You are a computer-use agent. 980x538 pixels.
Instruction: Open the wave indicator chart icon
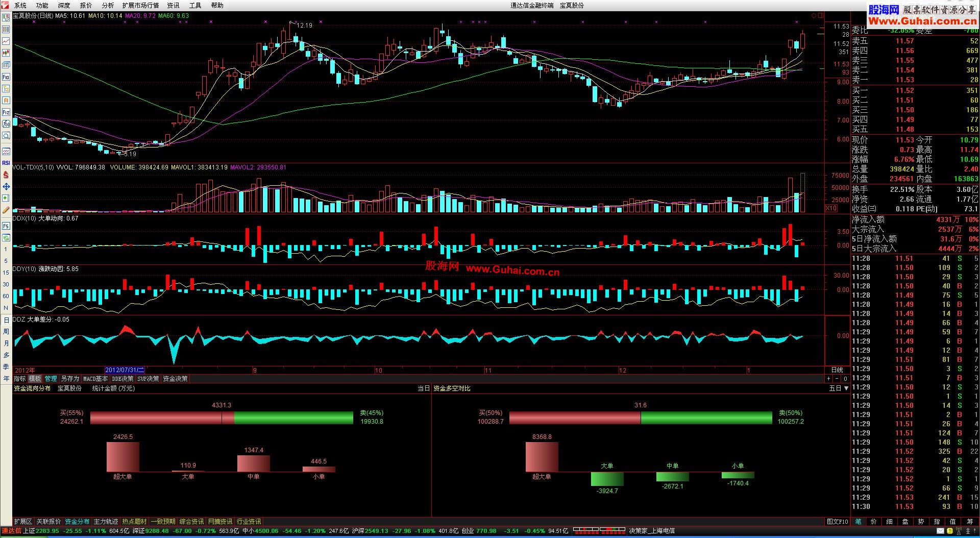pos(6,151)
